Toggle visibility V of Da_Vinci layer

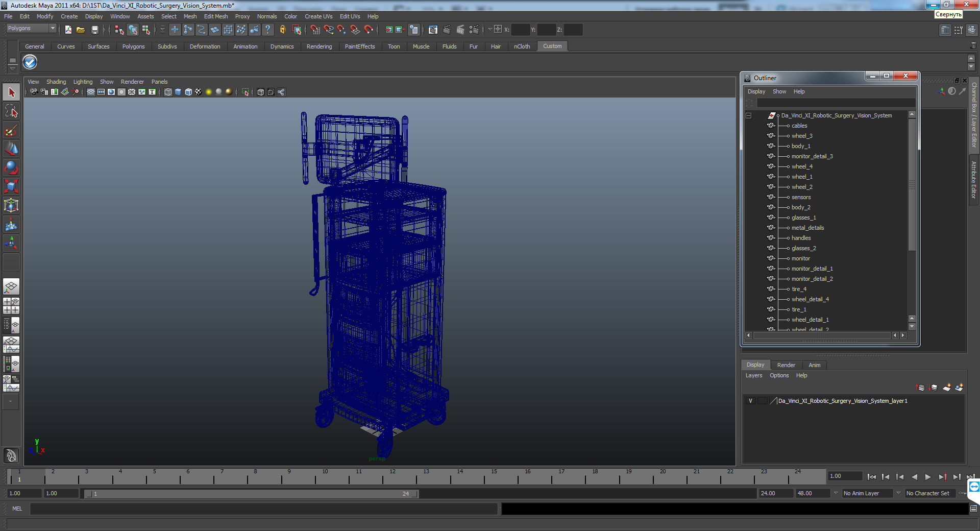point(750,401)
